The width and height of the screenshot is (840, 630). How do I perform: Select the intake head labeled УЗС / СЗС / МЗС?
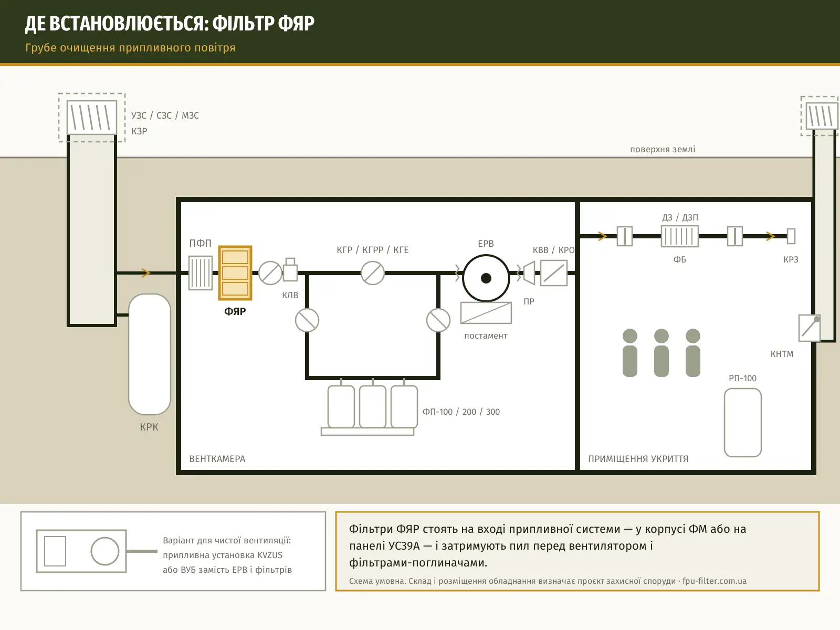pyautogui.click(x=92, y=118)
